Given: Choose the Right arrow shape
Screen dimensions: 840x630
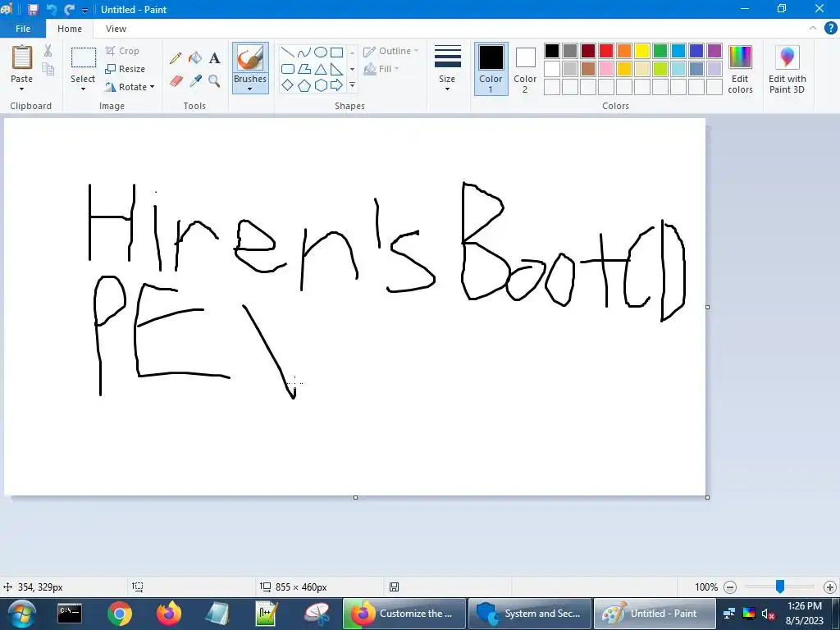Looking at the screenshot, I should click(x=336, y=85).
